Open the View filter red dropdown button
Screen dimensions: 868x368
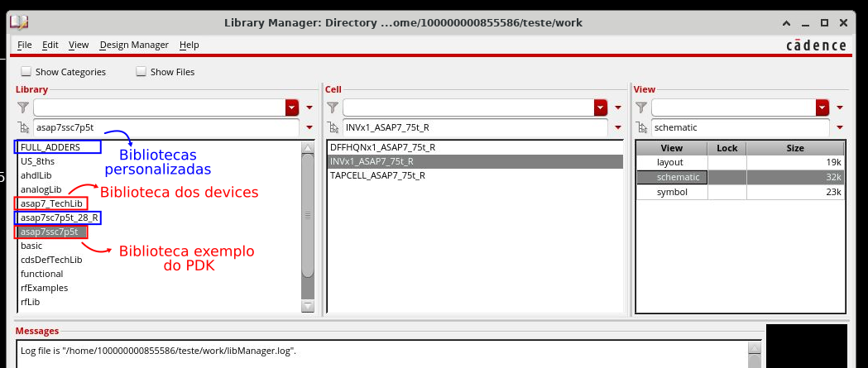(x=822, y=108)
